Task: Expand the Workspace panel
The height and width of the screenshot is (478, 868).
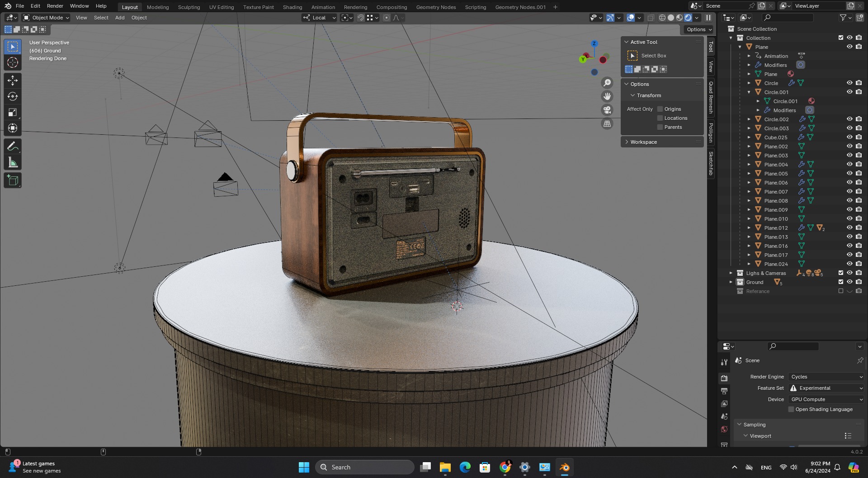Action: [644, 142]
